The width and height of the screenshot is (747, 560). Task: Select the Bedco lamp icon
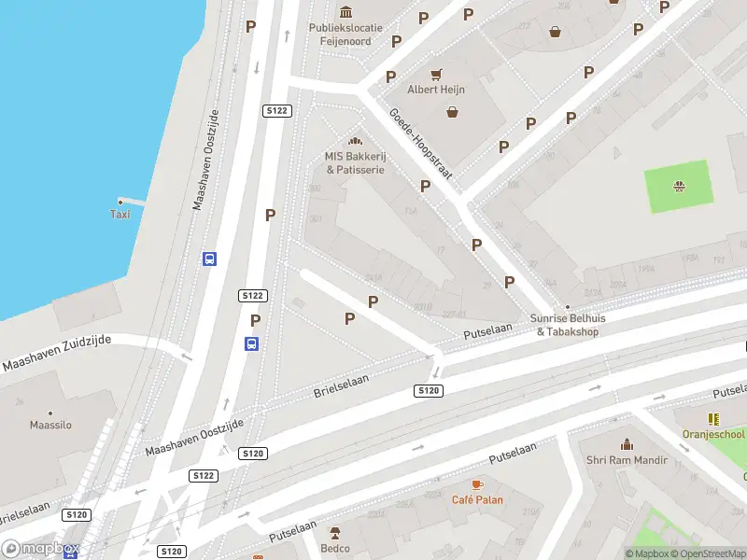coord(335,533)
